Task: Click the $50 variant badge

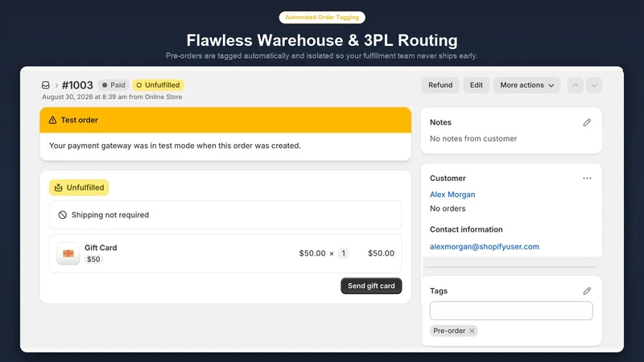Action: point(93,259)
